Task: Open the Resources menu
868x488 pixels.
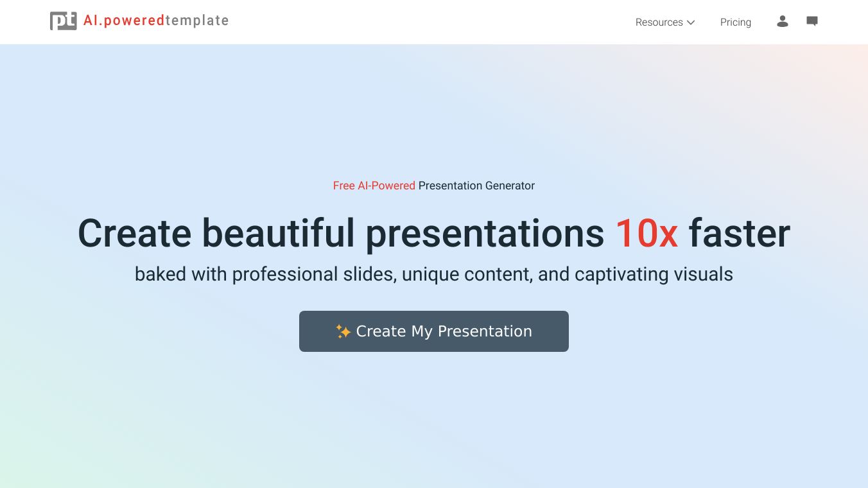Action: 665,22
